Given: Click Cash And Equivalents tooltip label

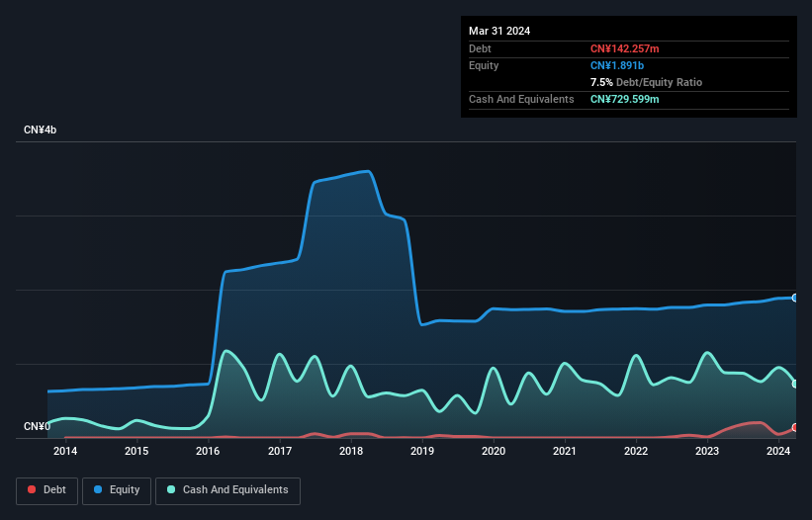Looking at the screenshot, I should point(521,99).
